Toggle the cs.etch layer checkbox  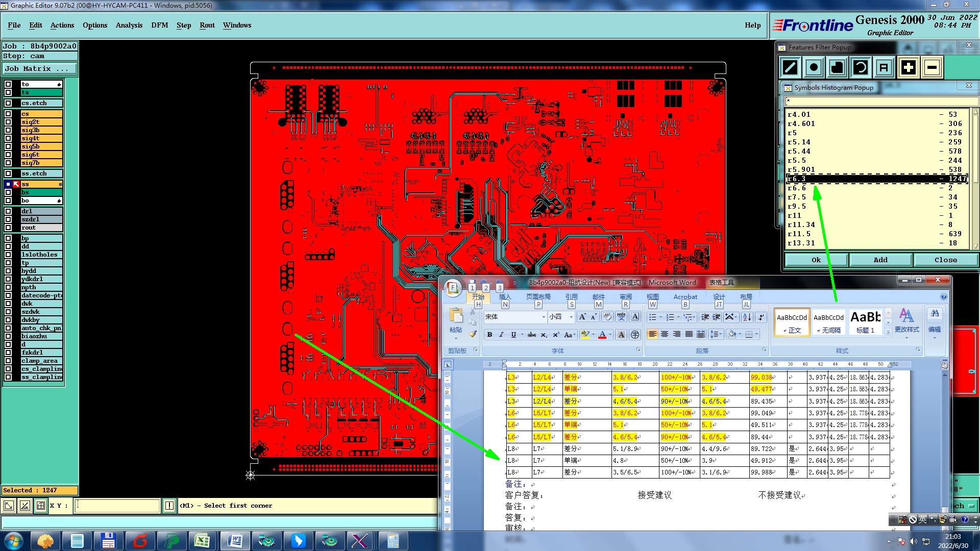(x=8, y=103)
